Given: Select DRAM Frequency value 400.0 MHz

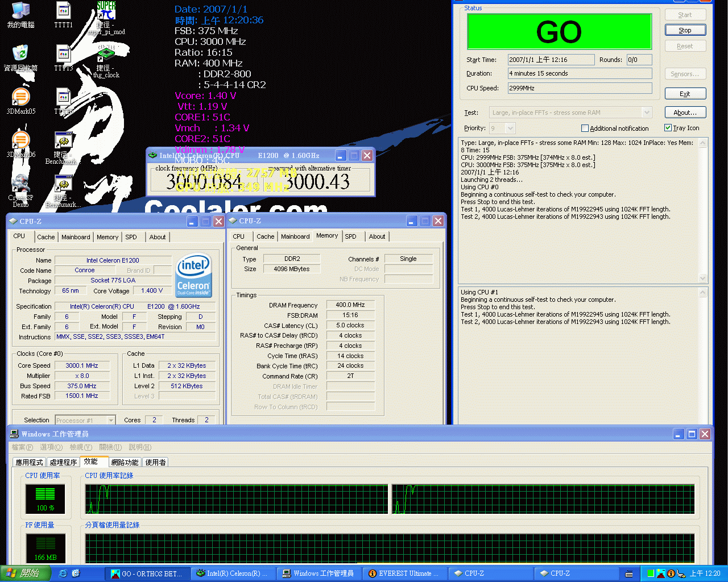Looking at the screenshot, I should tap(350, 305).
